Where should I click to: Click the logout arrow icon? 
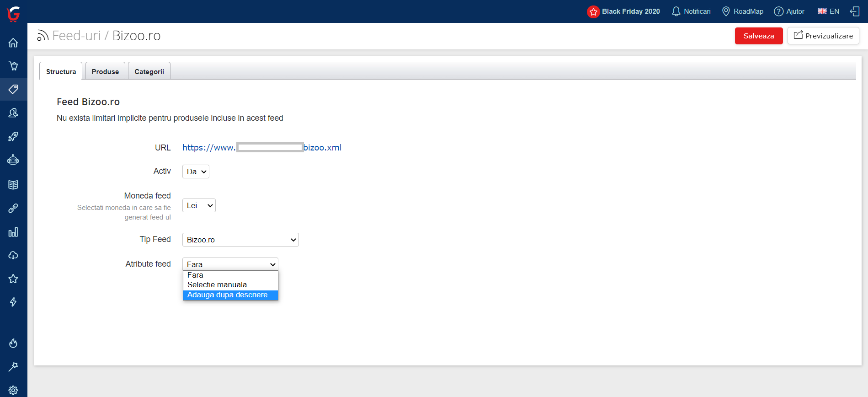(855, 11)
